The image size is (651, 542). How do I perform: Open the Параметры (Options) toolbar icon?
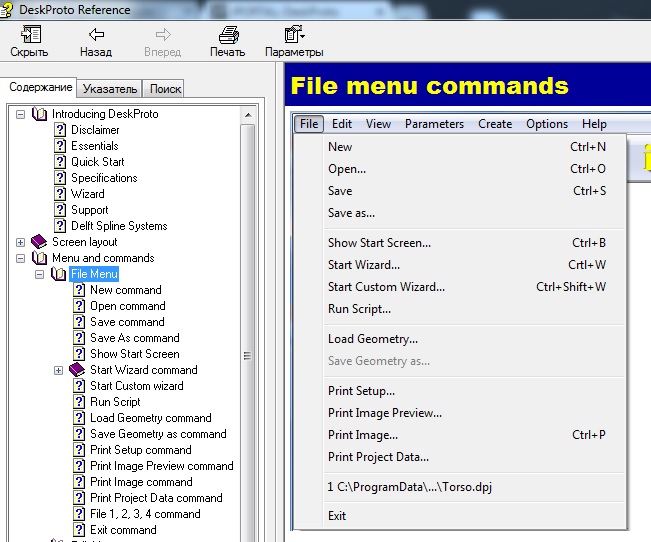(294, 34)
